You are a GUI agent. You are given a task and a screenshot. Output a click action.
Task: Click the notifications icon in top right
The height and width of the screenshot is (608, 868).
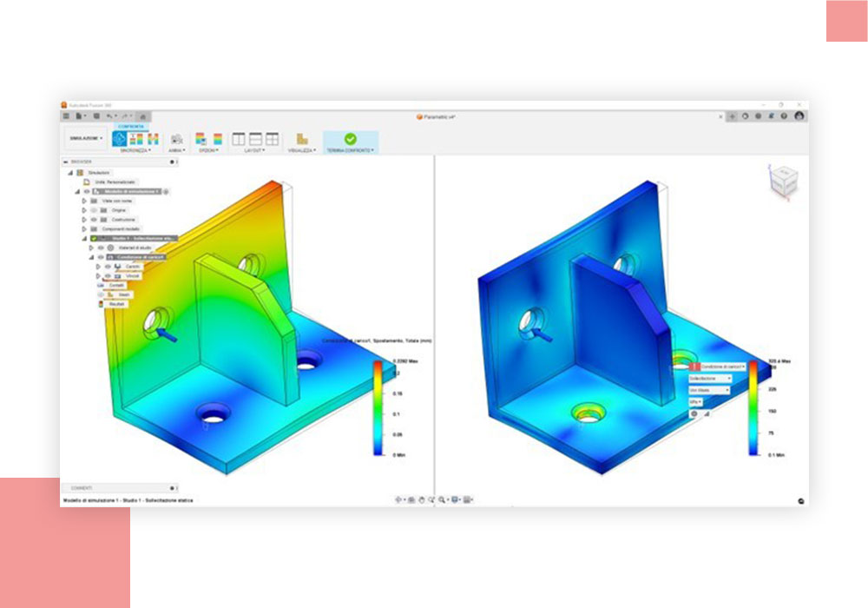pyautogui.click(x=771, y=116)
